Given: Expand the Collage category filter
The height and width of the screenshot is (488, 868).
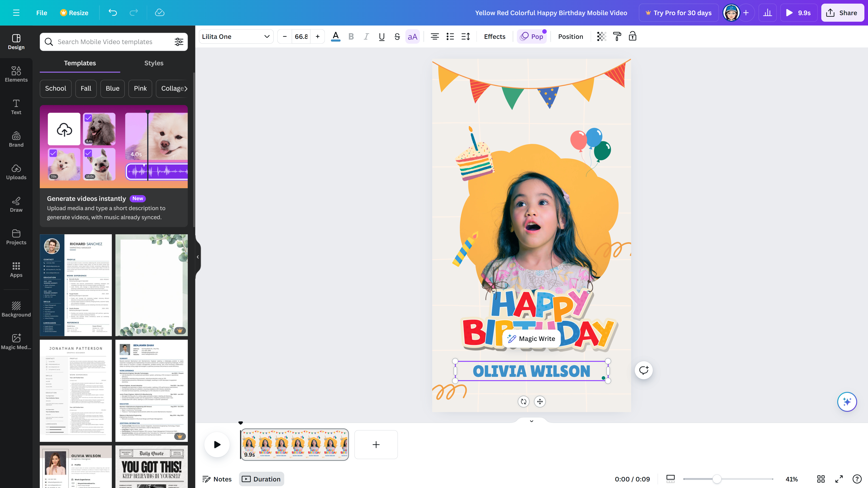Looking at the screenshot, I should [x=172, y=88].
